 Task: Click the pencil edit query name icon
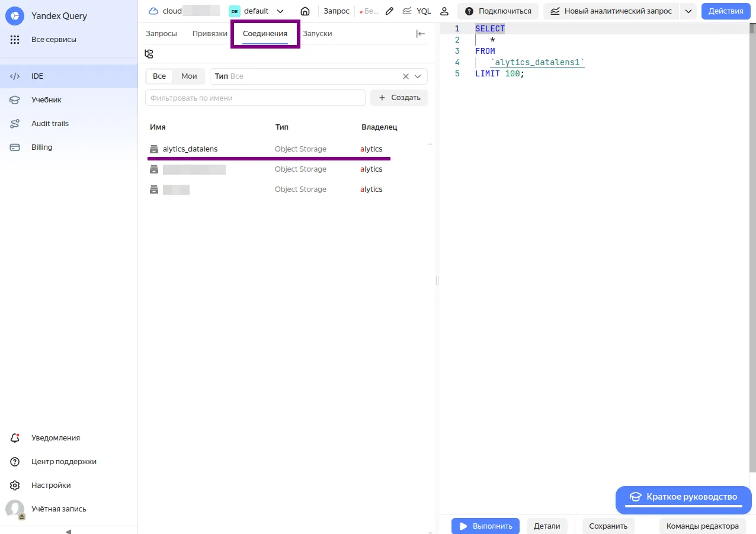point(389,11)
